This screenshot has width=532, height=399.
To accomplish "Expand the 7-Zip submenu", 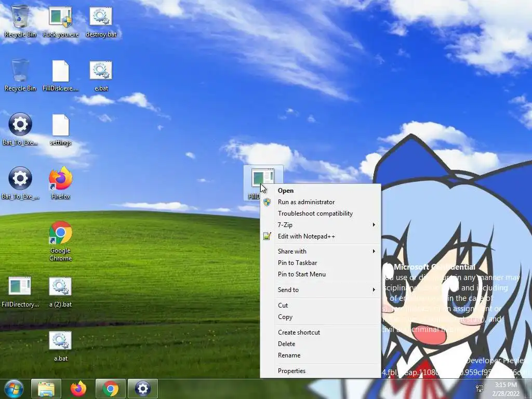I will coord(321,225).
